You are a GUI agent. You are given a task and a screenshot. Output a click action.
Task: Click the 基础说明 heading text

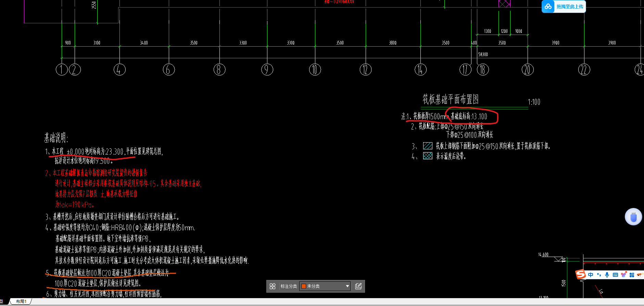pyautogui.click(x=56, y=138)
